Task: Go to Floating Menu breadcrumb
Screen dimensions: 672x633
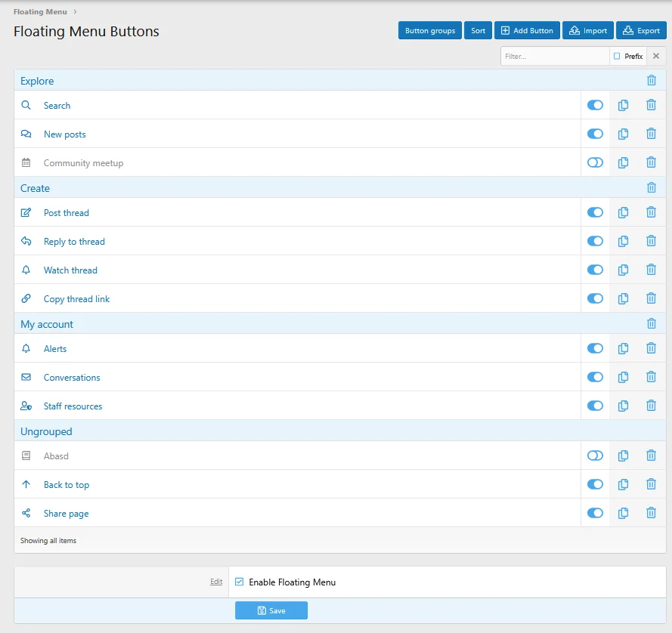Action: (40, 11)
